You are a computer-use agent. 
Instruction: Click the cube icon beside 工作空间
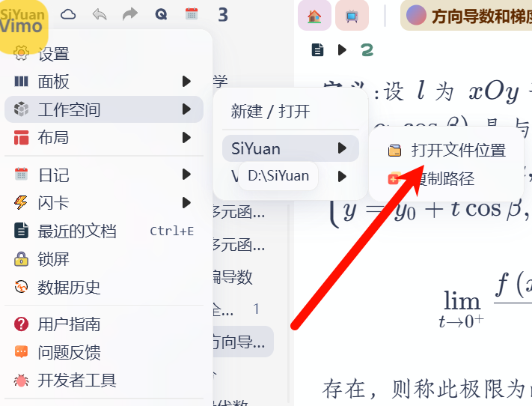click(21, 109)
